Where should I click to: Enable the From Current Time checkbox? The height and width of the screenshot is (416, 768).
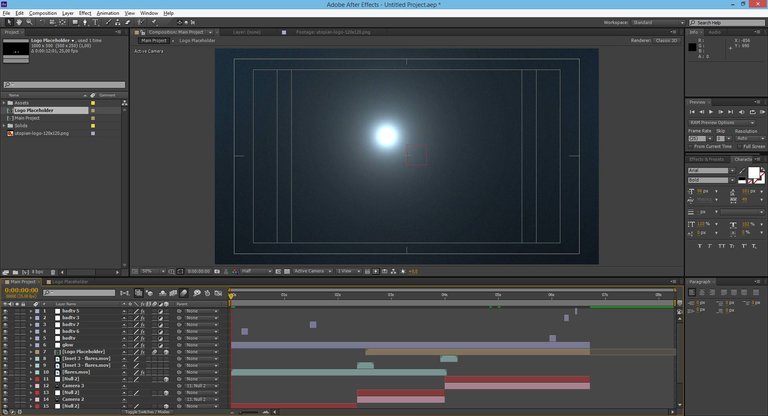pos(692,146)
